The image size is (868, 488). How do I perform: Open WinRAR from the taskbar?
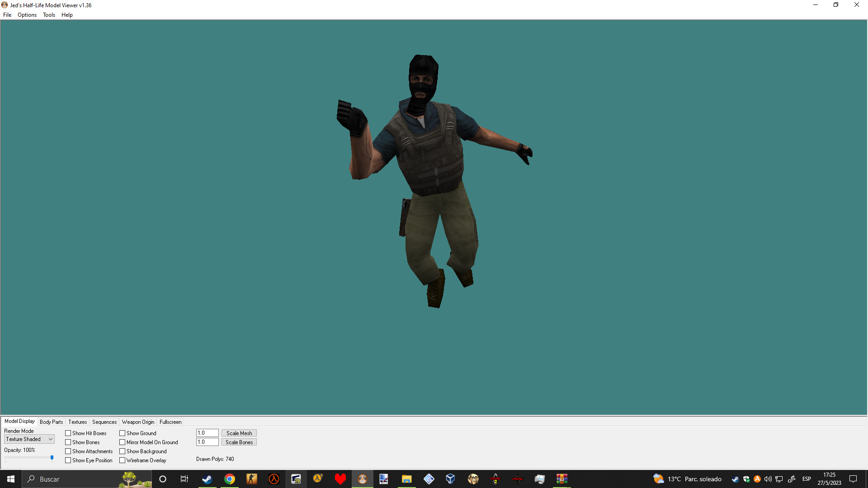tap(562, 479)
